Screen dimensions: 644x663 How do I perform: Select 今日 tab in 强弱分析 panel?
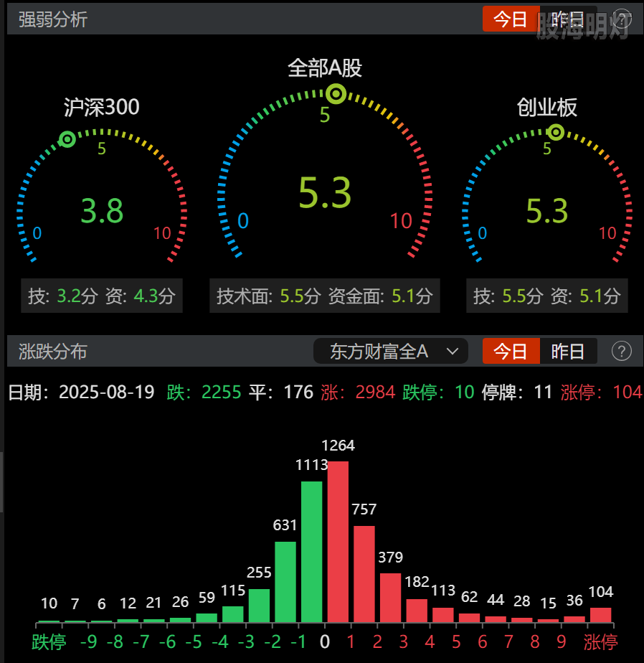pos(511,19)
